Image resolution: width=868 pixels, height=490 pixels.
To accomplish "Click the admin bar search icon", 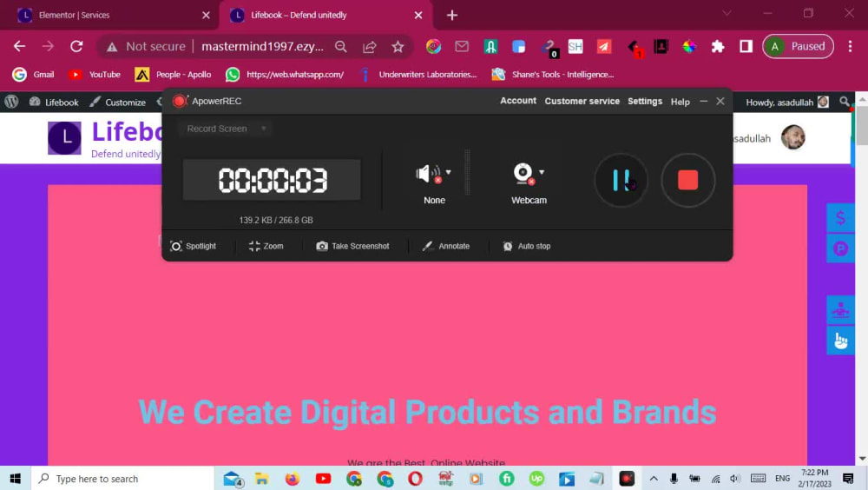I will tap(845, 102).
